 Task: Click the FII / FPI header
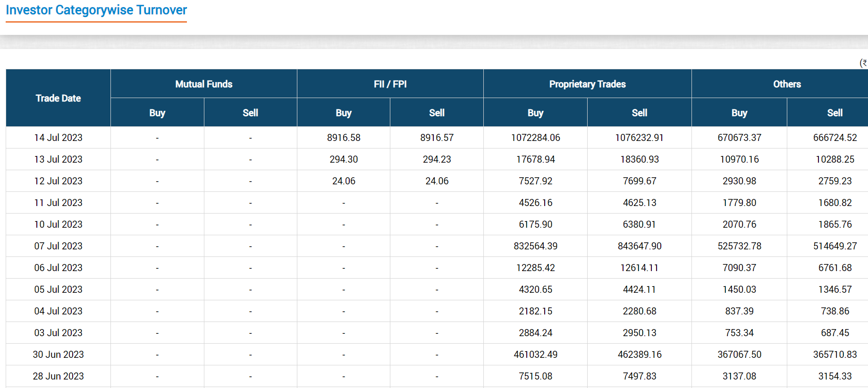point(390,84)
